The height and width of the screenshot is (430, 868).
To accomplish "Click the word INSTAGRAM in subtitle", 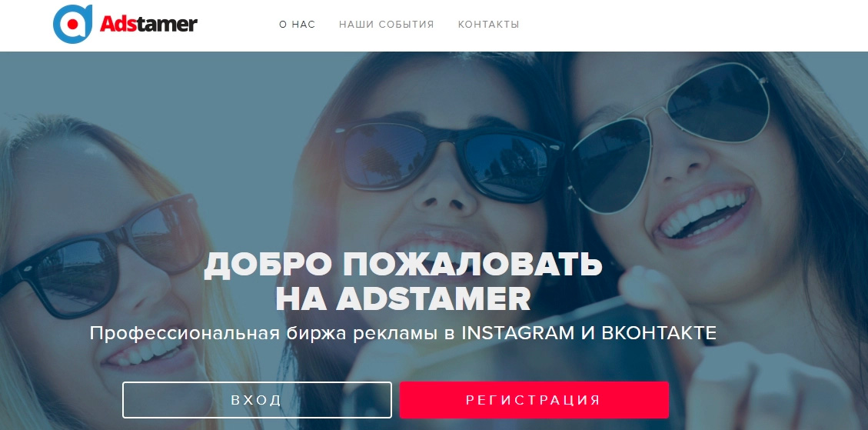I will (x=517, y=333).
